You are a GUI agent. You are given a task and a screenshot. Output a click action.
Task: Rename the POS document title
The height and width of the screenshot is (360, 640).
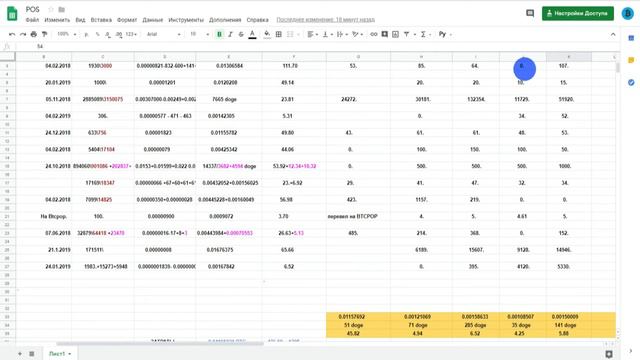click(x=32, y=9)
